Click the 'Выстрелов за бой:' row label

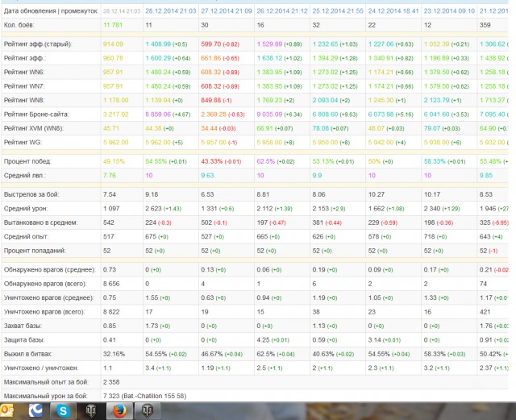click(x=31, y=194)
